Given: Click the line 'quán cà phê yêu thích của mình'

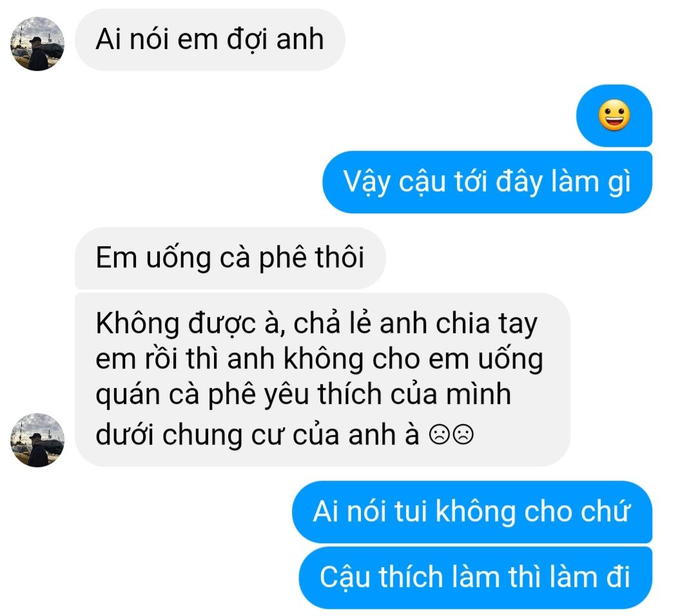Looking at the screenshot, I should tap(303, 395).
